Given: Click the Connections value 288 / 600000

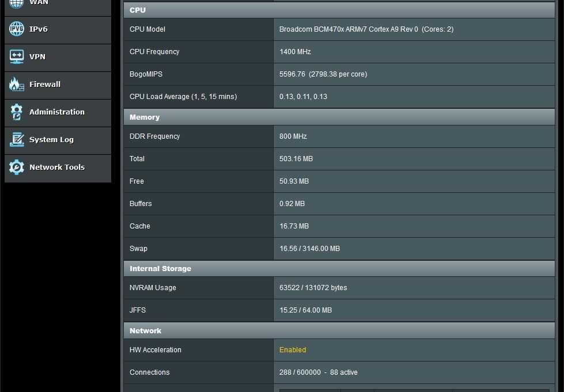Looking at the screenshot, I should [x=319, y=372].
